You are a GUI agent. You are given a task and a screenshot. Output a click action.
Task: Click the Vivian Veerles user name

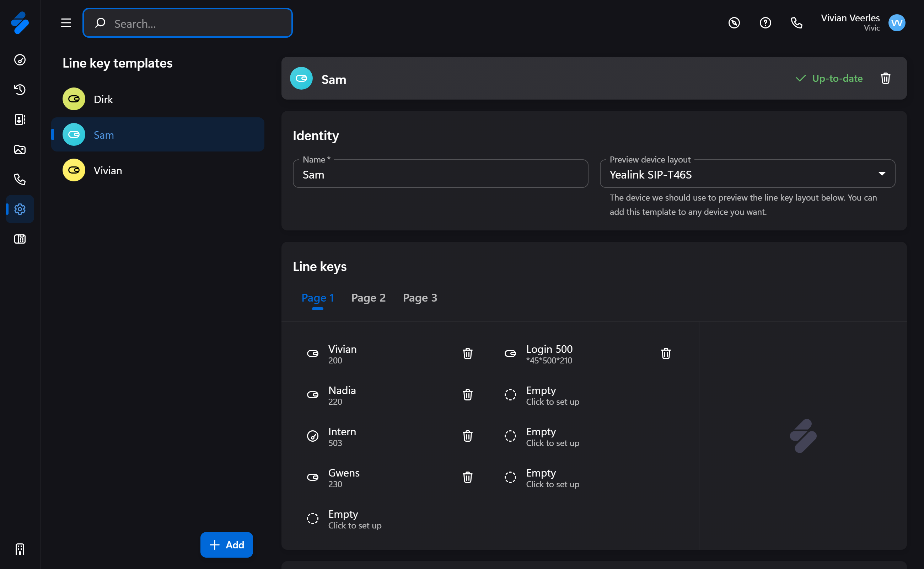[850, 18]
